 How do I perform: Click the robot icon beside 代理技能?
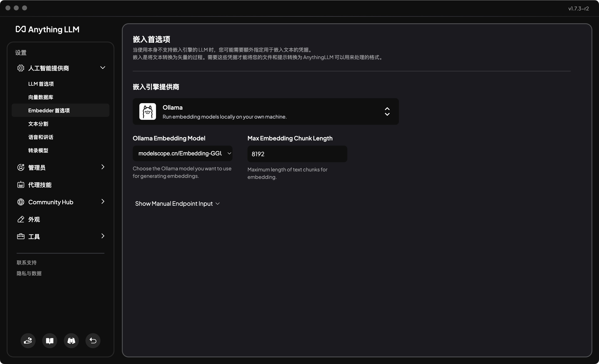[21, 184]
